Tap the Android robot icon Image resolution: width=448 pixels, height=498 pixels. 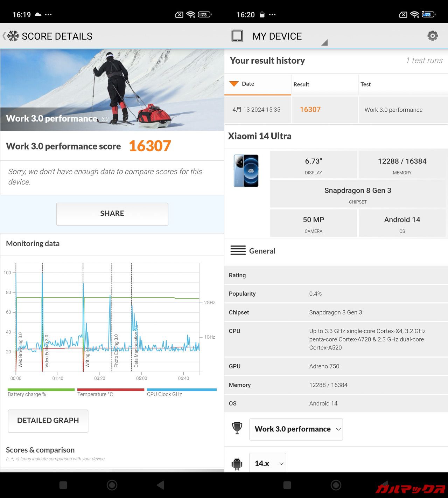click(x=237, y=464)
